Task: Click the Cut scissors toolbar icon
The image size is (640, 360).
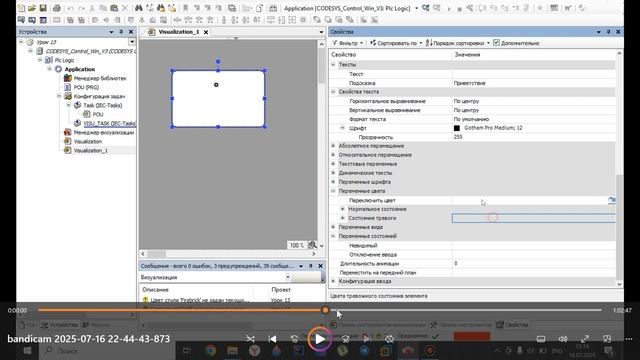Action: click(x=93, y=8)
